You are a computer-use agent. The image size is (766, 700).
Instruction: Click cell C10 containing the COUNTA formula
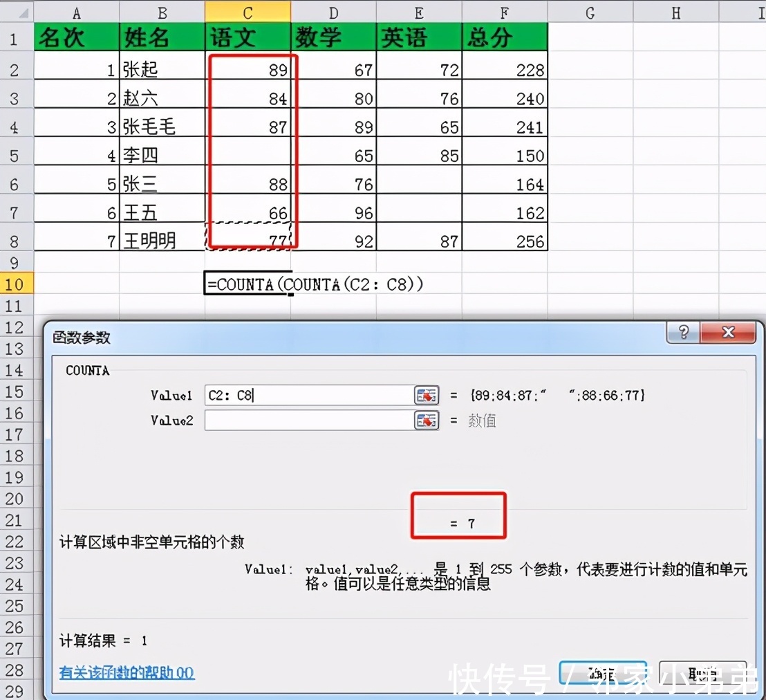pyautogui.click(x=247, y=284)
